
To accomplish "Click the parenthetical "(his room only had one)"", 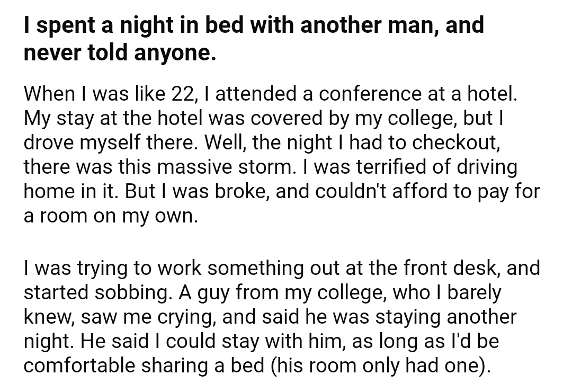I will coord(378,366).
